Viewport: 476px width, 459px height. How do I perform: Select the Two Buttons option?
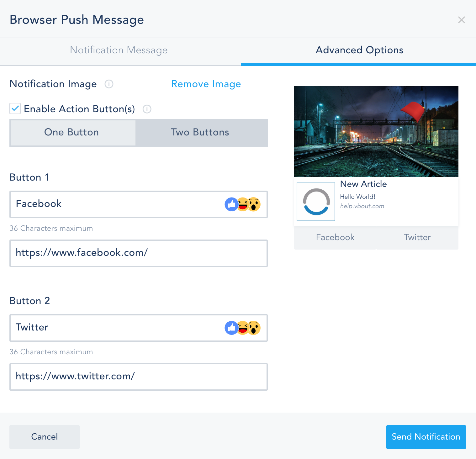[x=201, y=133]
